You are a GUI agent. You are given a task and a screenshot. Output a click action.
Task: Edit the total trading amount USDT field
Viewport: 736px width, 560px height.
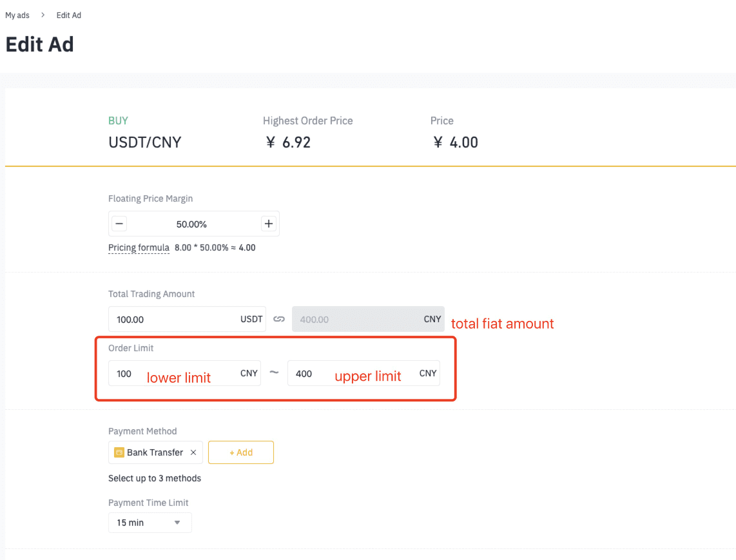point(187,319)
